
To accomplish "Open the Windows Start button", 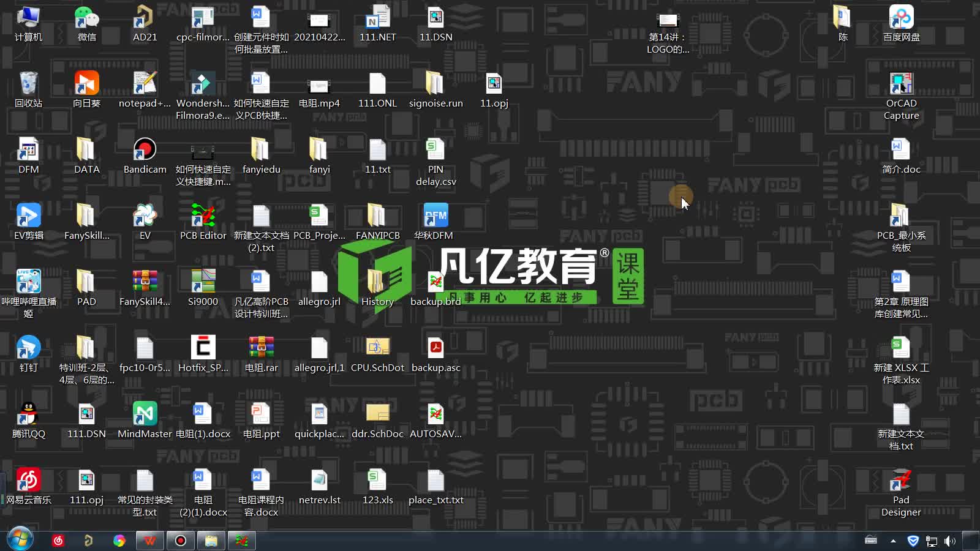I will (x=20, y=540).
